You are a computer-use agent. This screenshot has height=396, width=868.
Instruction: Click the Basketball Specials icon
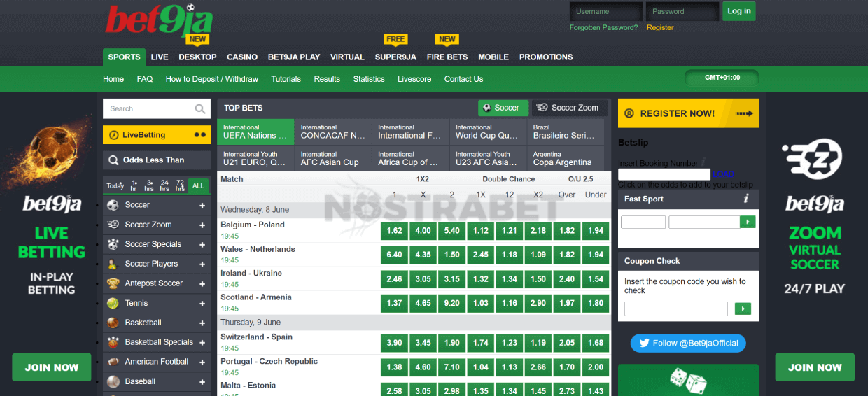coord(113,342)
